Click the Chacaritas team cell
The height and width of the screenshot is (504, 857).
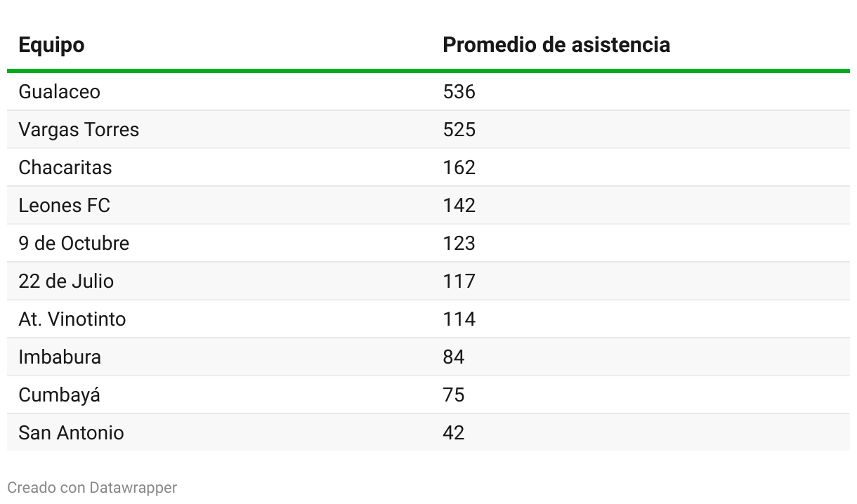coord(65,168)
